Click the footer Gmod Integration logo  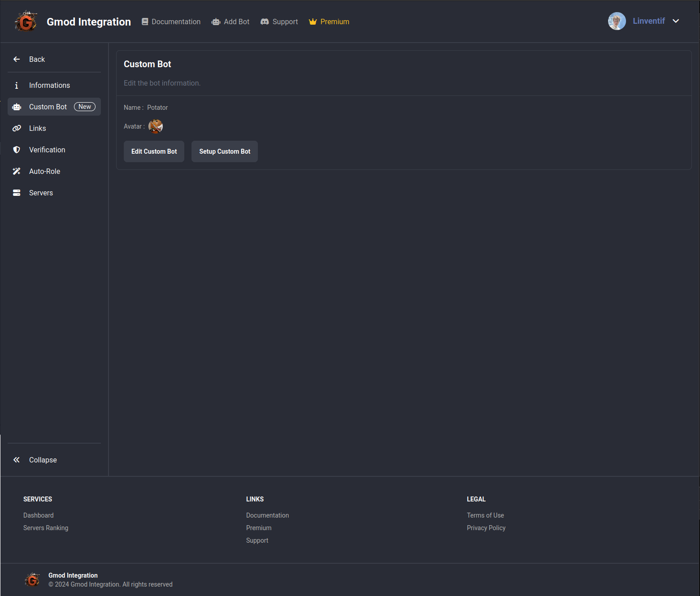[x=32, y=580]
